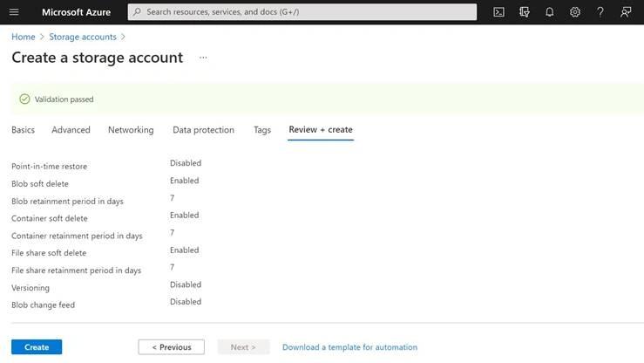This screenshot has width=644, height=363.
Task: Go back with the Previous button
Action: pos(172,347)
